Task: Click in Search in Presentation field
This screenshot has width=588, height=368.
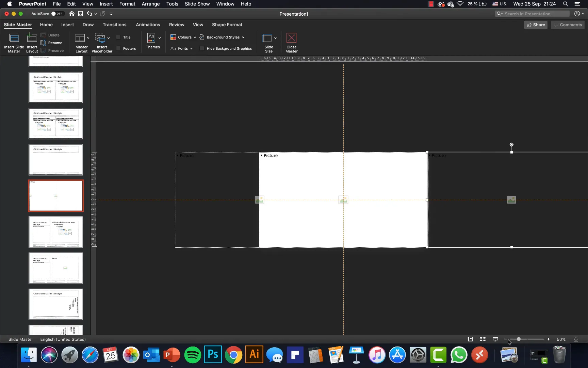Action: click(x=532, y=14)
